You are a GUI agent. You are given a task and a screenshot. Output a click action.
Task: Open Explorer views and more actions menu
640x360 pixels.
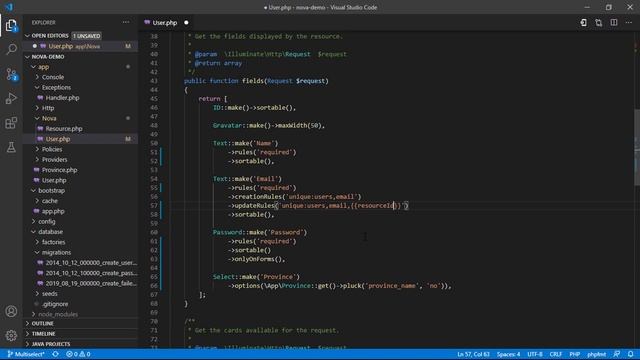click(x=126, y=22)
